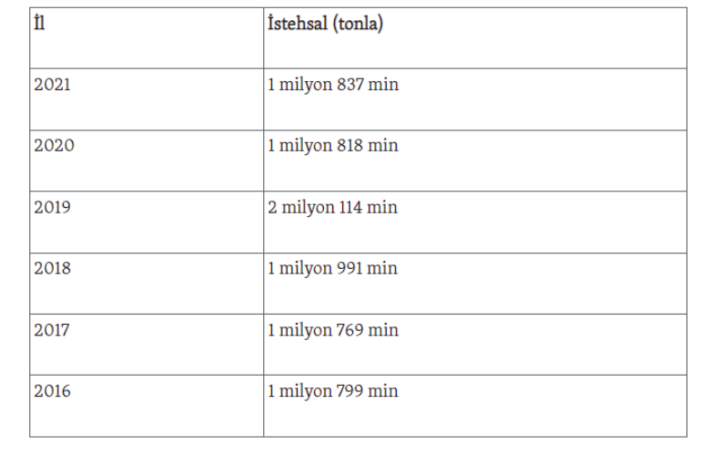Click the number 769 in the 2017 row
The width and height of the screenshot is (728, 476).
coord(351,330)
